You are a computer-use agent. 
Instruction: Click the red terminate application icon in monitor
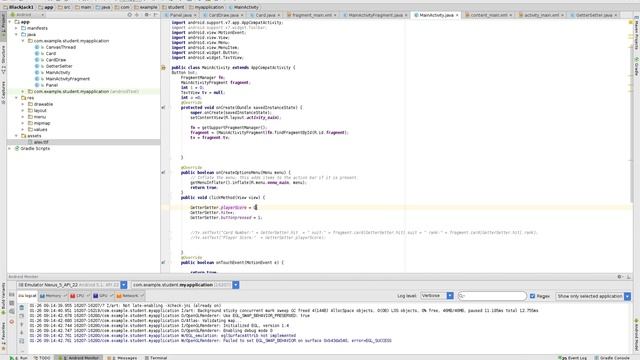click(x=12, y=322)
